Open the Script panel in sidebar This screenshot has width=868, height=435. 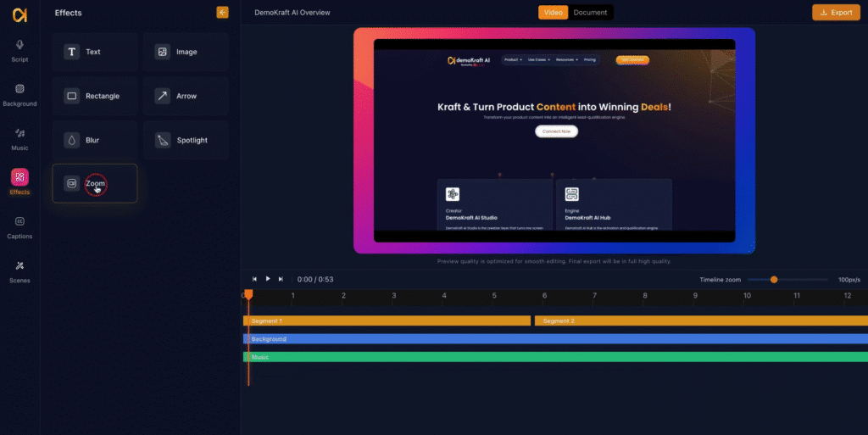pyautogui.click(x=19, y=49)
